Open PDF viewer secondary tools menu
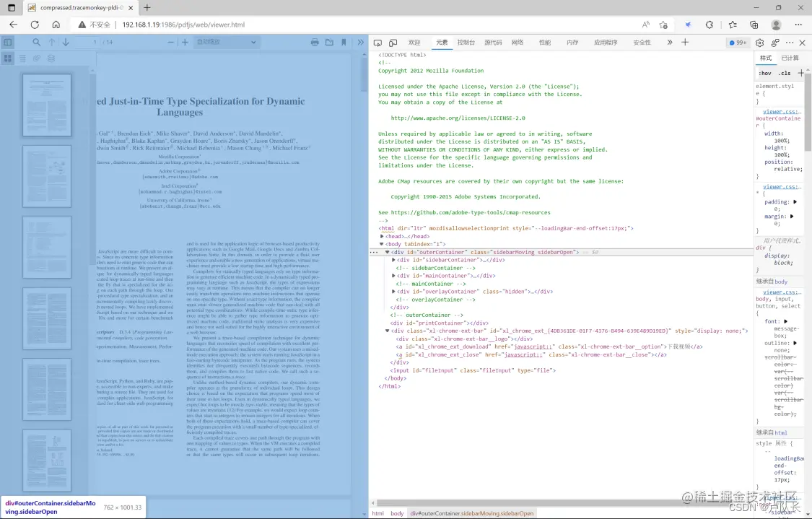Image resolution: width=812 pixels, height=519 pixels. (x=360, y=42)
